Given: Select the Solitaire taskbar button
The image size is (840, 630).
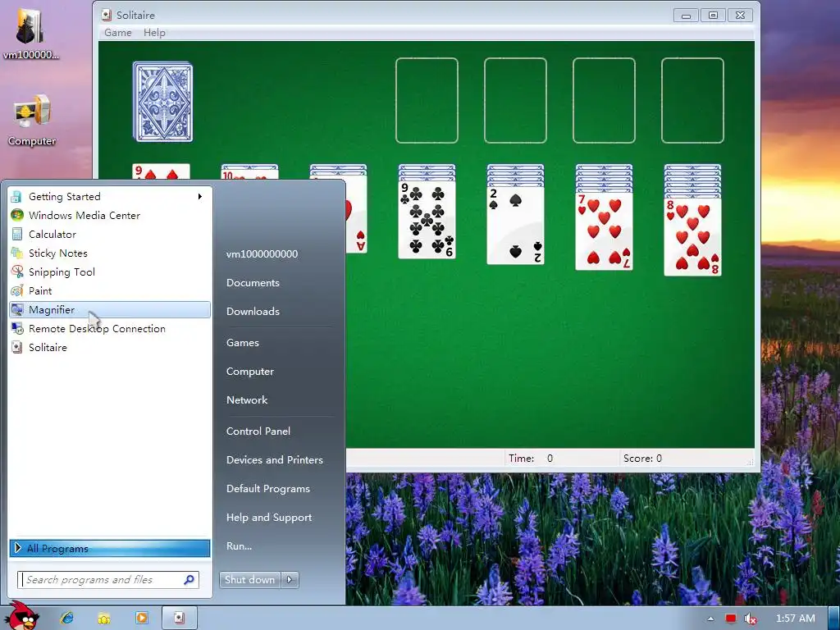Looking at the screenshot, I should [180, 619].
